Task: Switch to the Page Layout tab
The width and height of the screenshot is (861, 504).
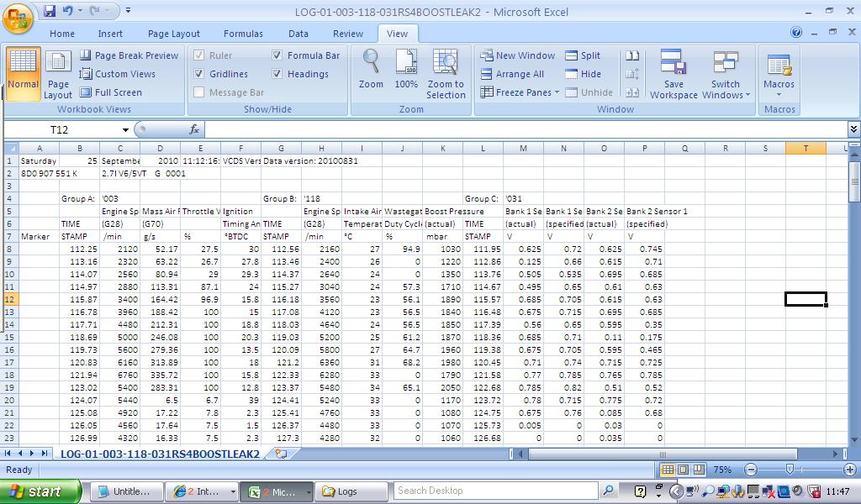Action: point(174,34)
